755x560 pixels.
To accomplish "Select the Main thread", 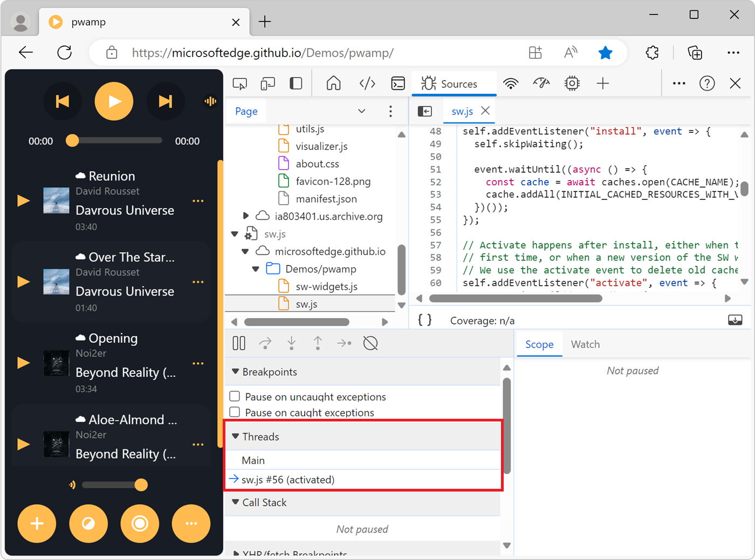I will pos(253,460).
